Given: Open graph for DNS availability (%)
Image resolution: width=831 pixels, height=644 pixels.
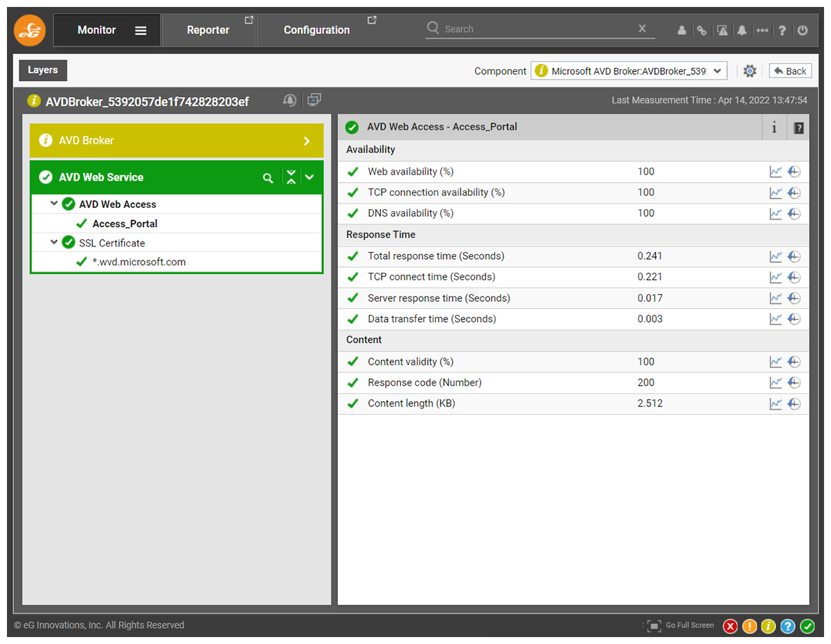Looking at the screenshot, I should click(776, 213).
